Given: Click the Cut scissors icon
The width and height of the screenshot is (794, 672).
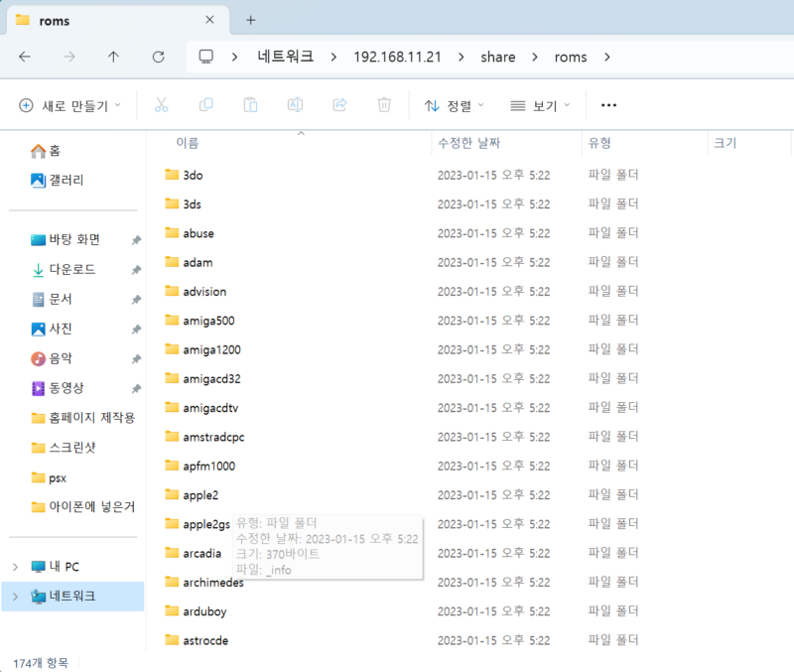Looking at the screenshot, I should pyautogui.click(x=161, y=105).
